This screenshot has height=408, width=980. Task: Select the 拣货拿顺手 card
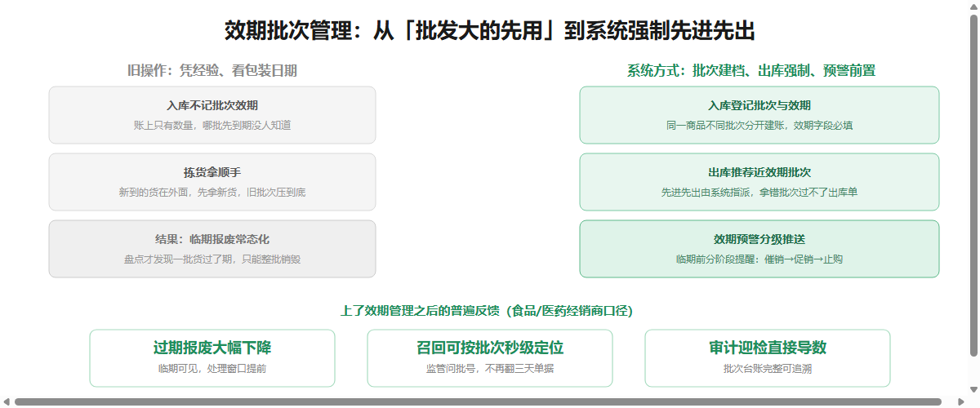[212, 182]
